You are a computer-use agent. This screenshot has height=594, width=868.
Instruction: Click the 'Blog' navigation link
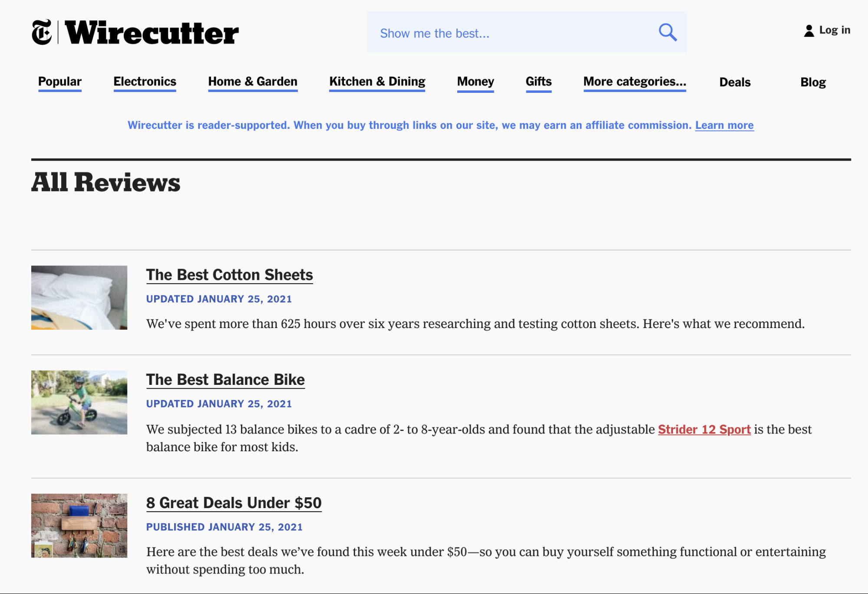point(812,82)
